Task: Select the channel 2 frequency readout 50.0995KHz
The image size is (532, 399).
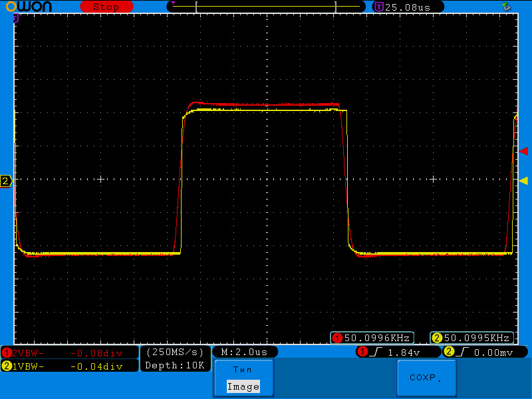Action: point(476,338)
